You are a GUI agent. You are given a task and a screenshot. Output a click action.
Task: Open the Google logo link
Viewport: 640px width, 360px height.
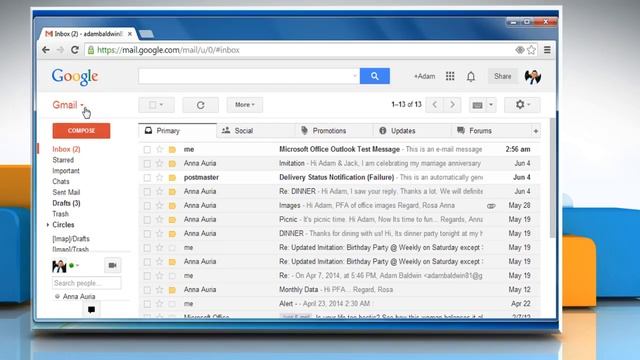coord(75,76)
